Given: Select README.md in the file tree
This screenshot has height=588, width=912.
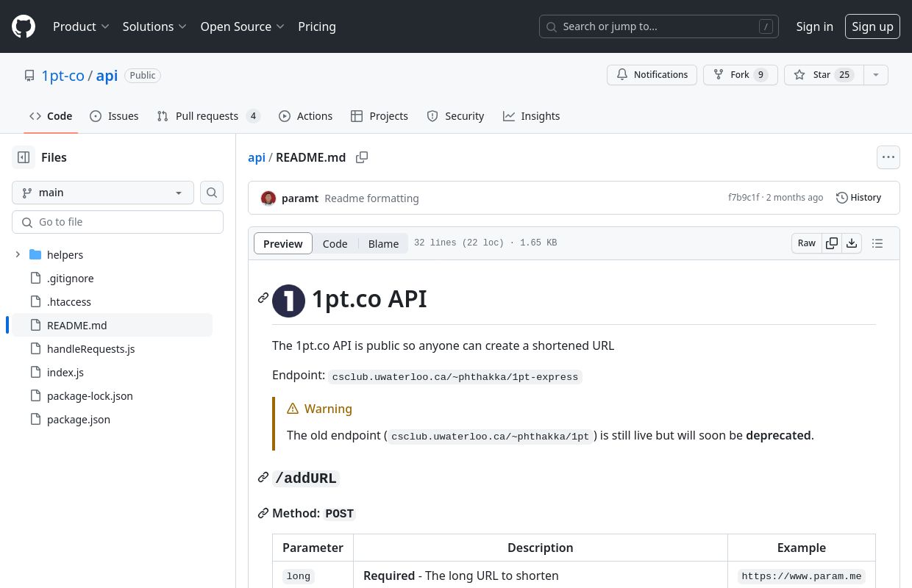Looking at the screenshot, I should (x=112, y=326).
